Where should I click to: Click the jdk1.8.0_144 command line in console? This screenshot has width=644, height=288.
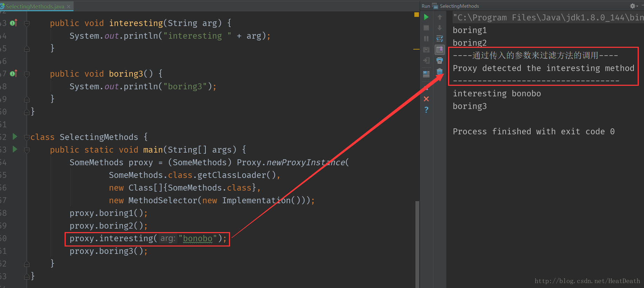(x=548, y=18)
